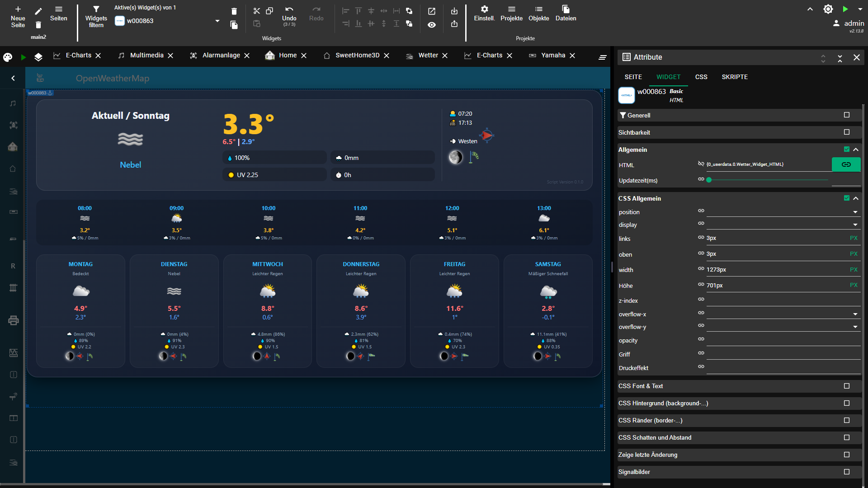Open the Projekte panel
This screenshot has height=488, width=868.
point(511,14)
